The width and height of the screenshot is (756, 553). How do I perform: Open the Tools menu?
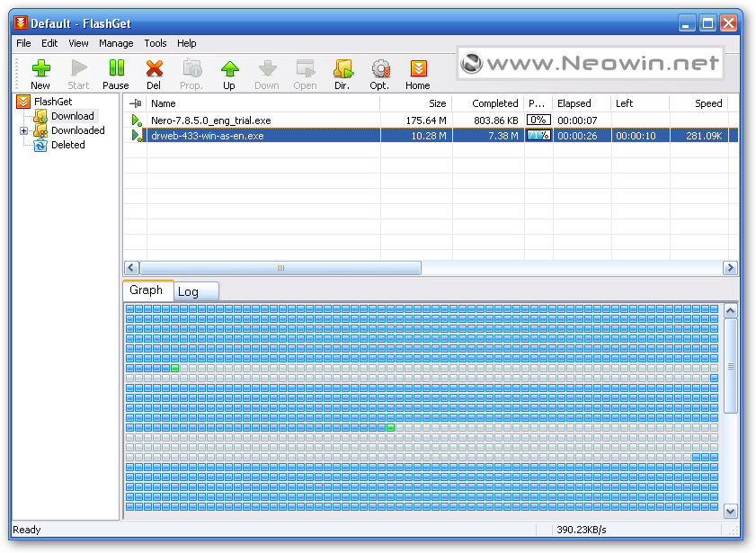(x=156, y=43)
